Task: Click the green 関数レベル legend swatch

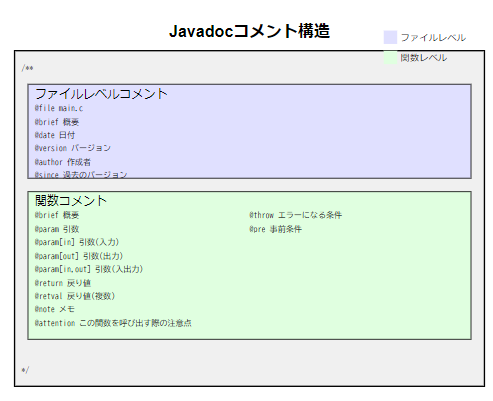Action: (x=390, y=57)
